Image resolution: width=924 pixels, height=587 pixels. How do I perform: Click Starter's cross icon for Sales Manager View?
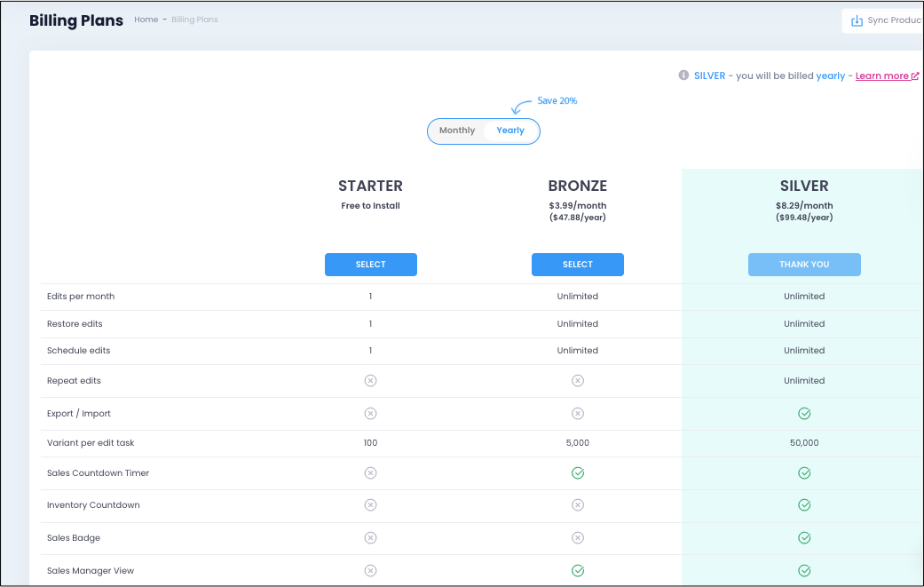pos(371,570)
